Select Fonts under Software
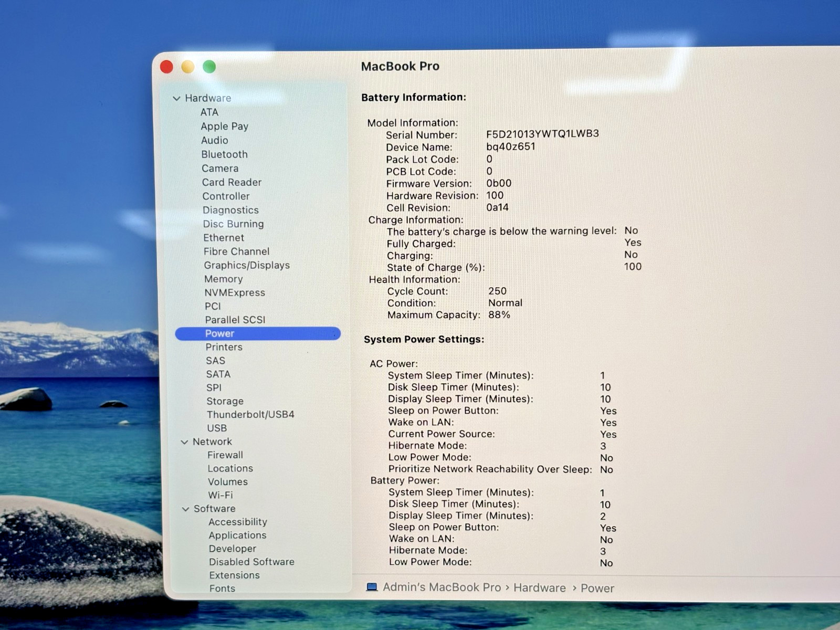This screenshot has width=840, height=630. pyautogui.click(x=222, y=589)
